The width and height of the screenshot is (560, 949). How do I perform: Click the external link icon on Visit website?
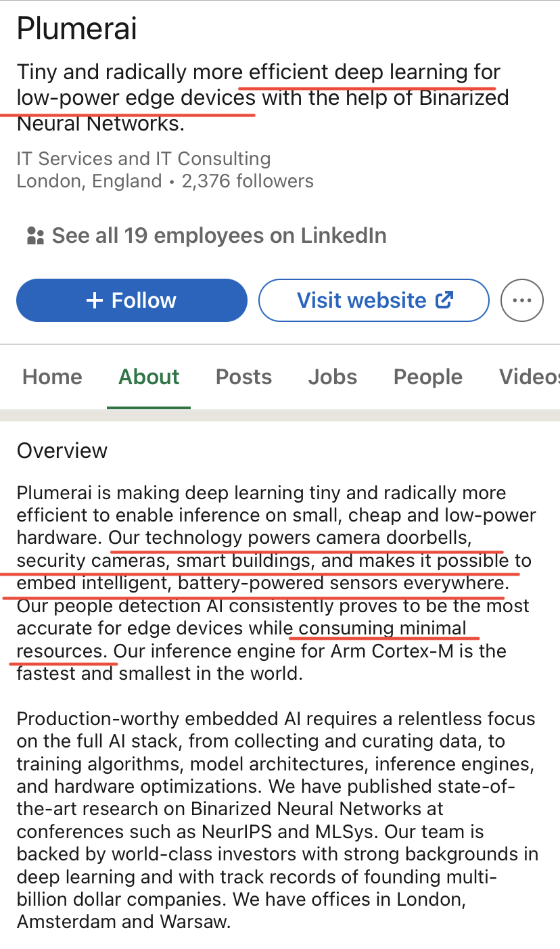click(x=444, y=300)
